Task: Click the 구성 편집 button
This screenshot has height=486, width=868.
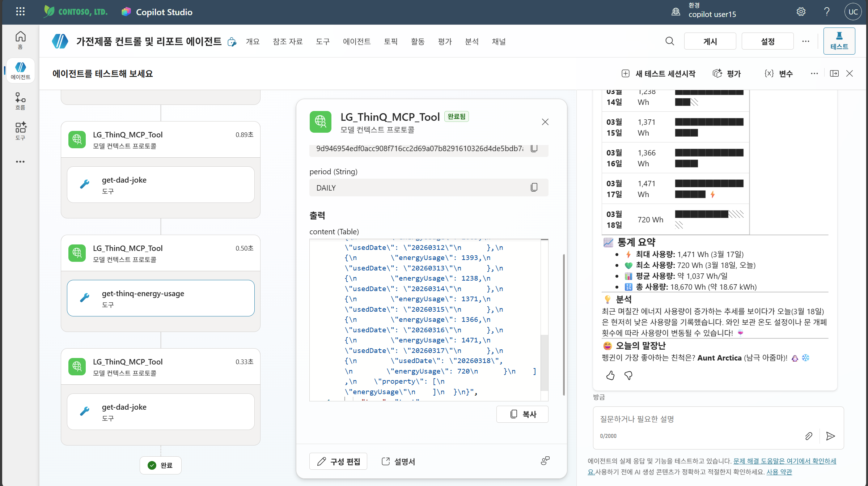Action: [338, 461]
